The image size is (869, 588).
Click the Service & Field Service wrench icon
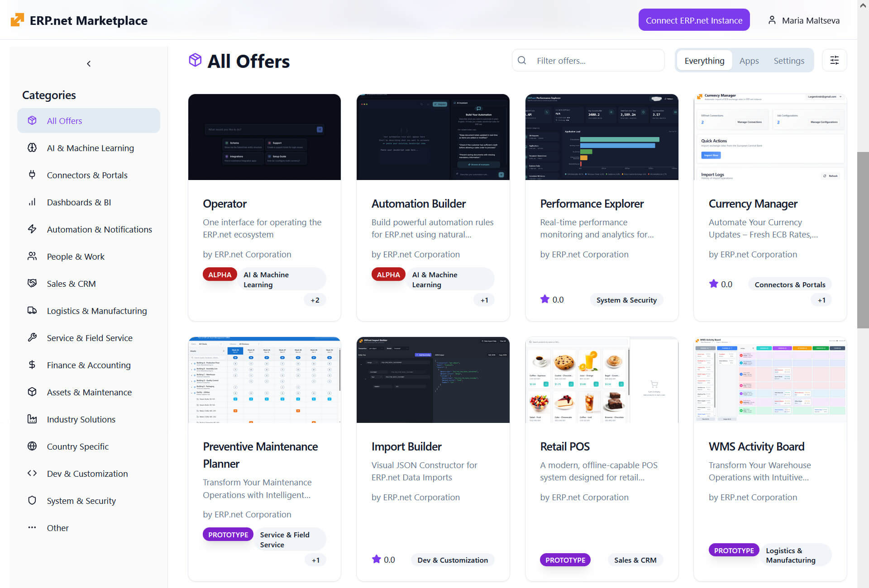[32, 337]
